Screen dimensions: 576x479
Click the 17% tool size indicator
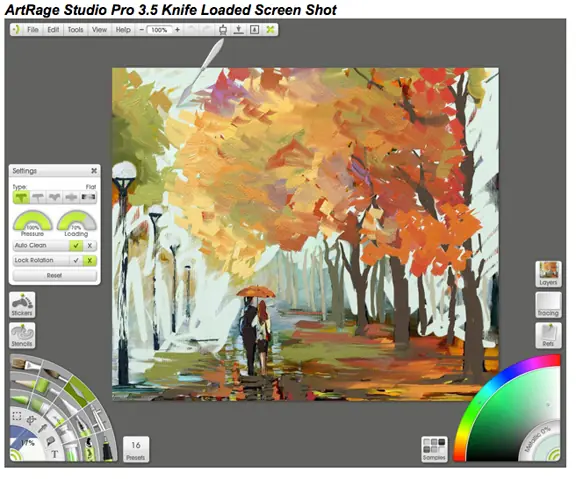27,443
